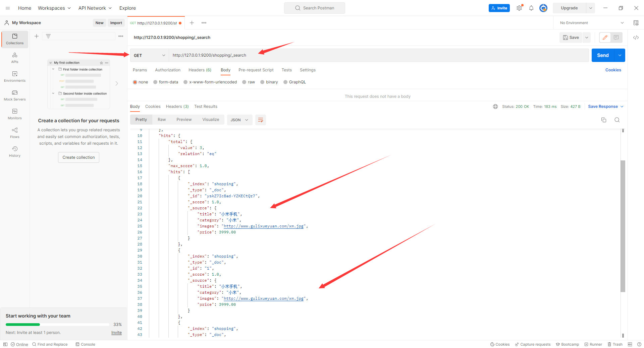Open the Pre-request Script tab
This screenshot has width=644, height=348.
pos(256,70)
